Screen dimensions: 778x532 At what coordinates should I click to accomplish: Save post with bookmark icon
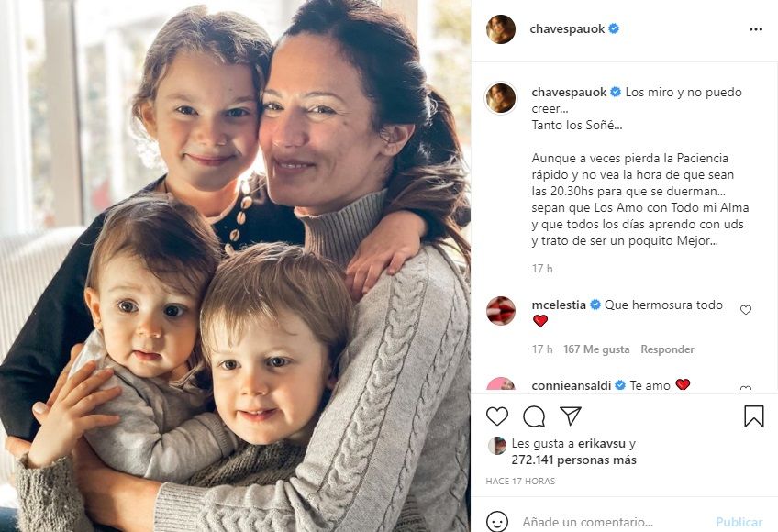click(754, 416)
